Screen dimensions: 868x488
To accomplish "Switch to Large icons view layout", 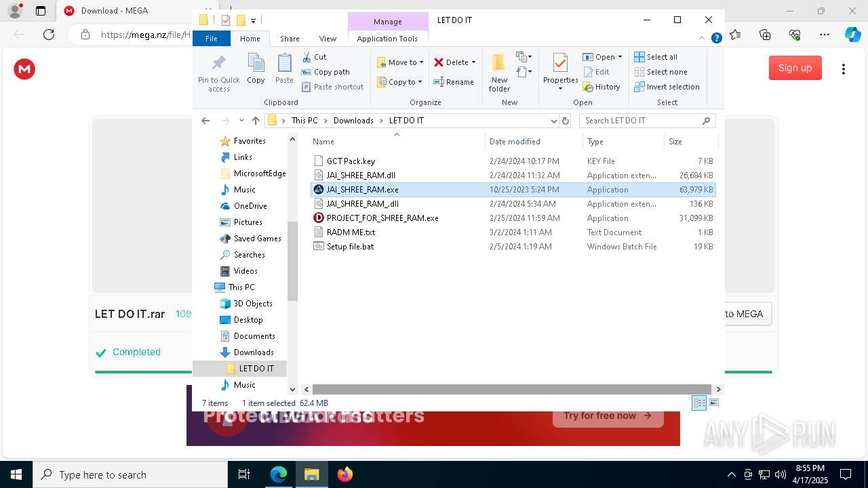I will 713,403.
